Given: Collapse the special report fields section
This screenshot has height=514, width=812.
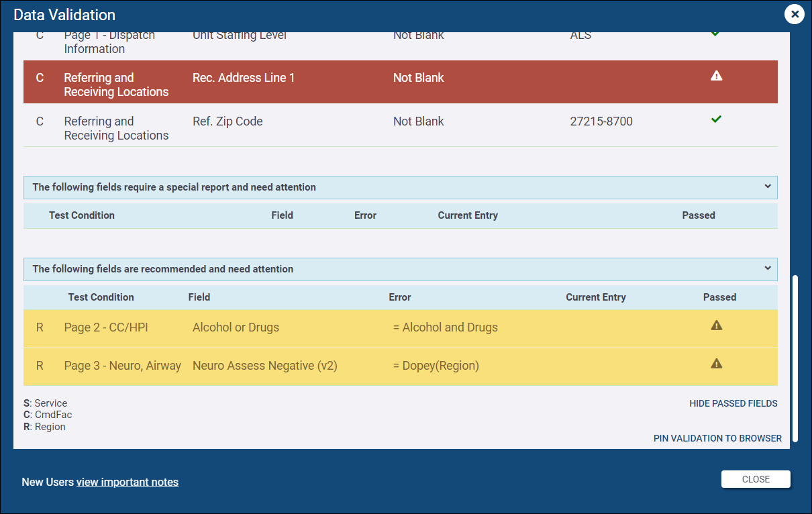Looking at the screenshot, I should 768,187.
